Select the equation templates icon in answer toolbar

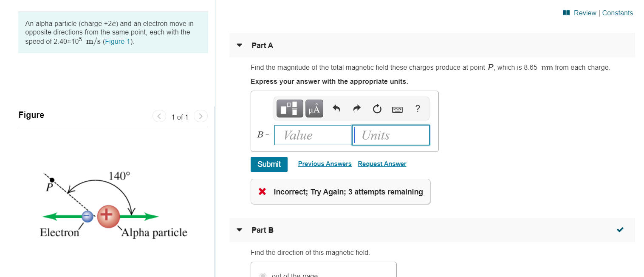[290, 108]
